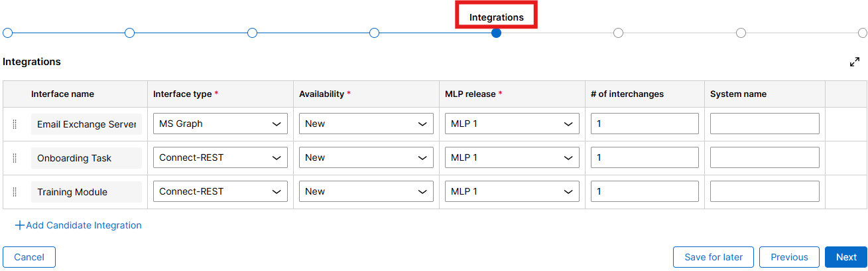The image size is (868, 271).
Task: Click the Previous button
Action: pyautogui.click(x=789, y=257)
